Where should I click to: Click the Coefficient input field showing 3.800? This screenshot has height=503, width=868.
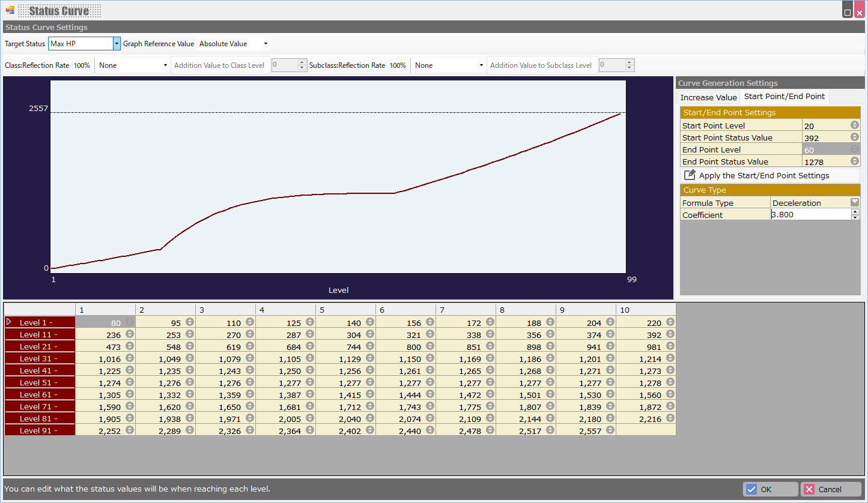pyautogui.click(x=810, y=214)
